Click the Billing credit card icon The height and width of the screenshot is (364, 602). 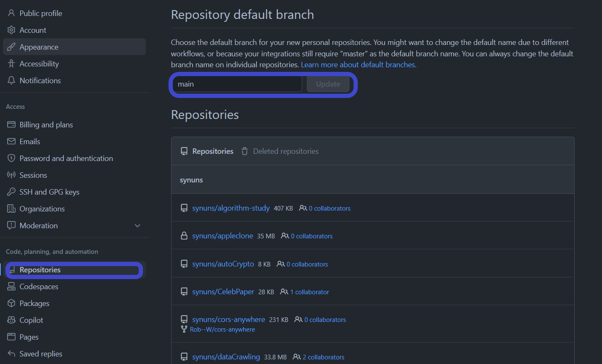[x=11, y=124]
